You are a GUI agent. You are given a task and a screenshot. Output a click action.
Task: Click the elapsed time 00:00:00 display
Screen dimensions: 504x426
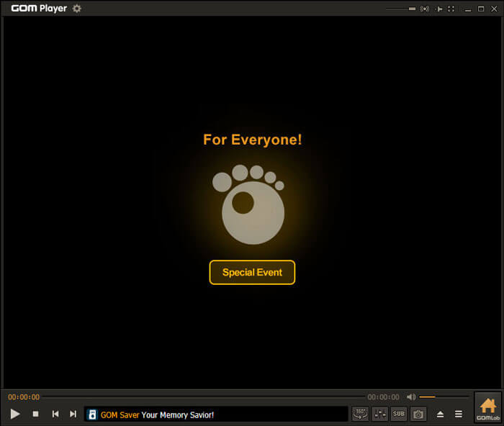tap(24, 397)
